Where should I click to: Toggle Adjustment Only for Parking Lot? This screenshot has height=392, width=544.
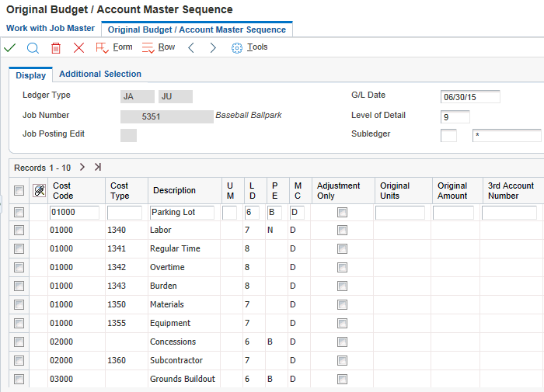[x=343, y=212]
